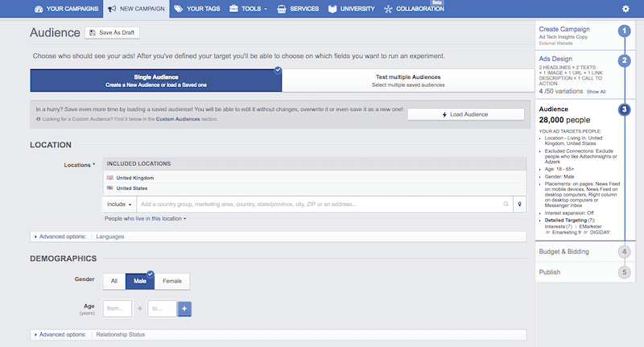The height and width of the screenshot is (347, 644).
Task: Go to Your Tags
Action: point(197,9)
